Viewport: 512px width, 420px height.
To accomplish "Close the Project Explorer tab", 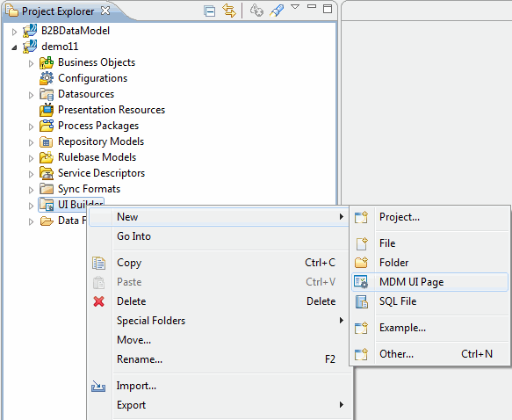I will click(x=105, y=11).
